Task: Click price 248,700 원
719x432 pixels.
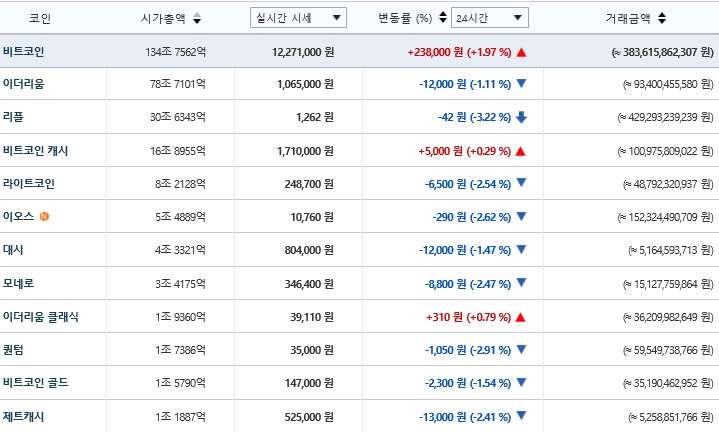Action: pos(309,184)
